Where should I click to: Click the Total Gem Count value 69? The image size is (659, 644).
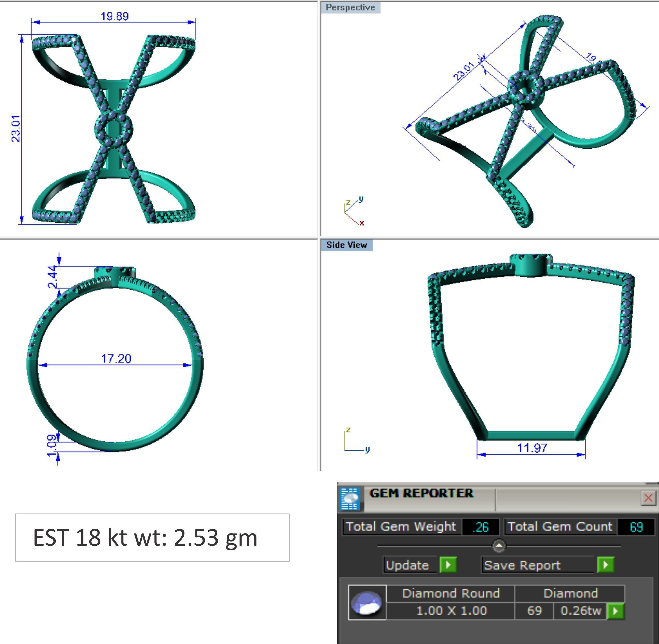pyautogui.click(x=636, y=527)
